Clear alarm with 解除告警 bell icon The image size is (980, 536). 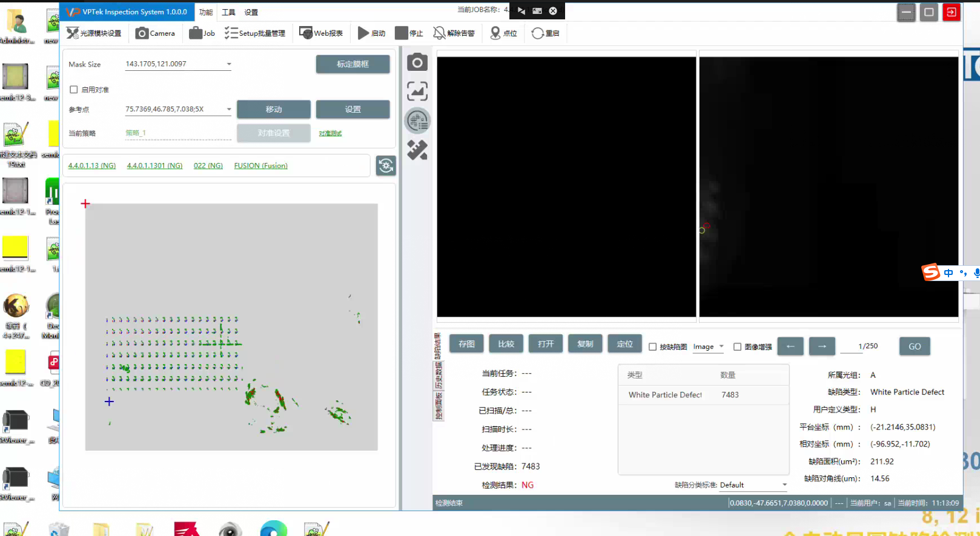click(454, 33)
